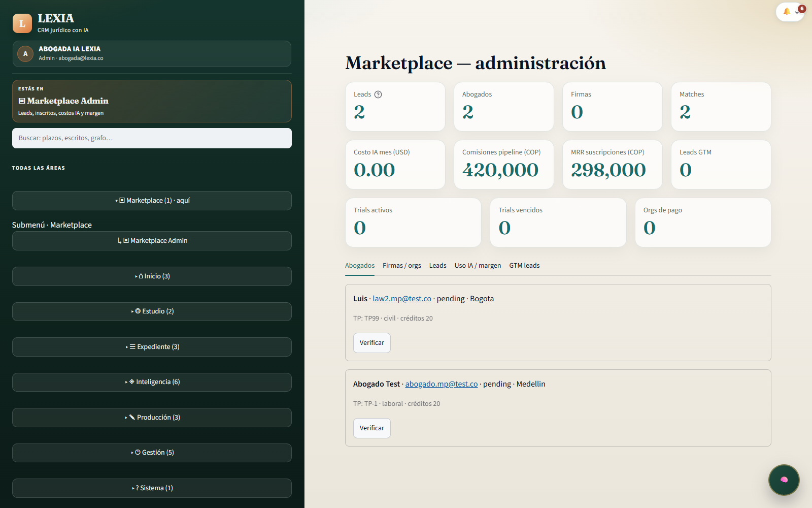Viewport: 812px width, 508px height.
Task: Expand the Gestión (5) section
Action: tap(152, 453)
